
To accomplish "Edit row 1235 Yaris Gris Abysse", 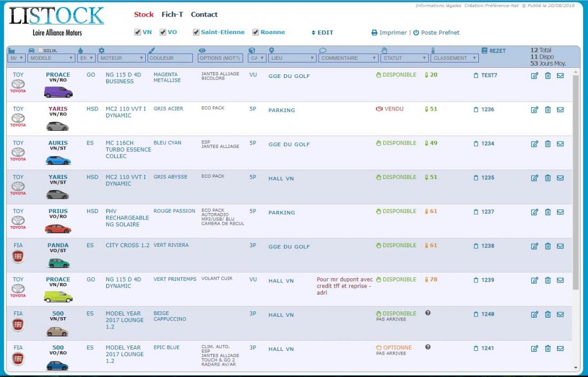I will click(535, 178).
